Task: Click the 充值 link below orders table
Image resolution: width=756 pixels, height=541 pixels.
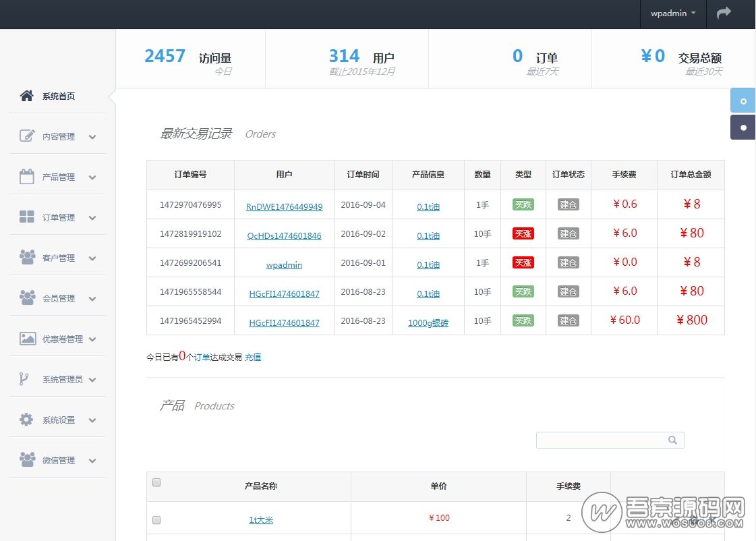Action: pos(253,358)
